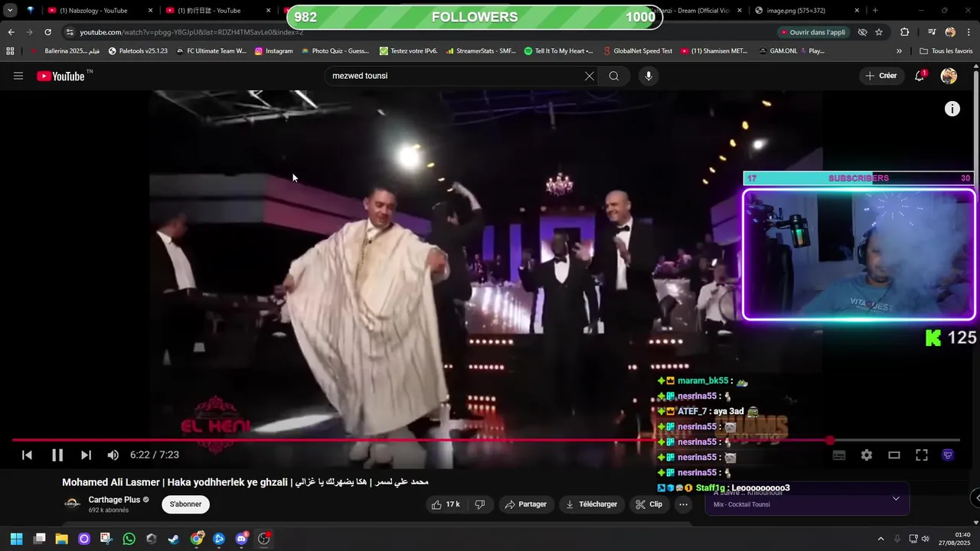Clear the search text with the X
Screen dimensions: 980x551
(x=589, y=76)
